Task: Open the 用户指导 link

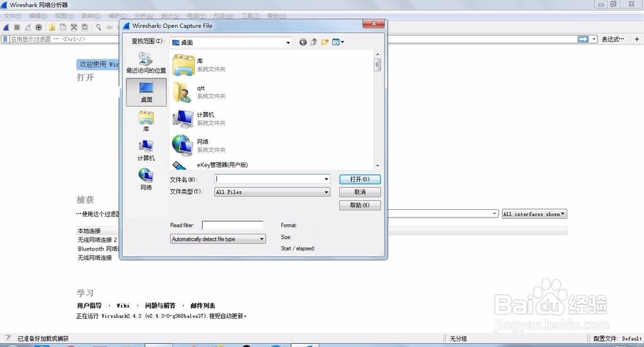Action: [89, 306]
